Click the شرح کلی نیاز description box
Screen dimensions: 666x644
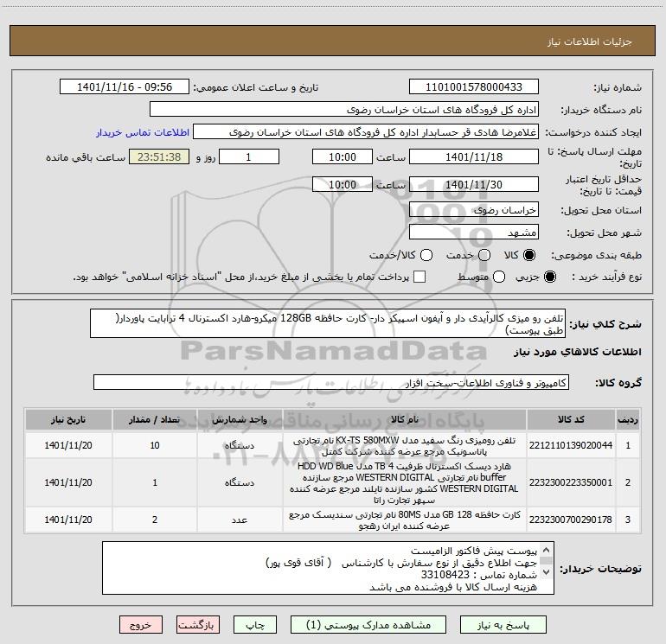click(328, 323)
